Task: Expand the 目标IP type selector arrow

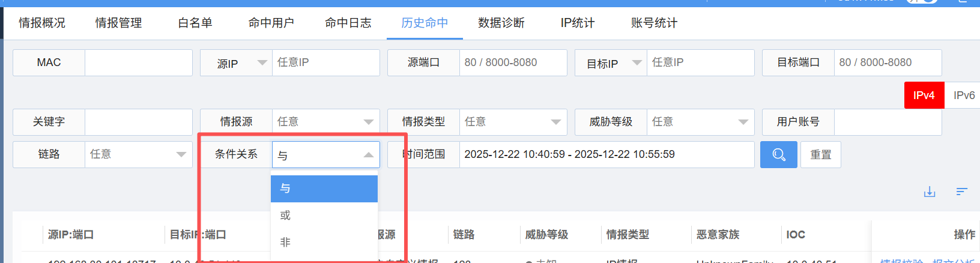Action: coord(637,62)
